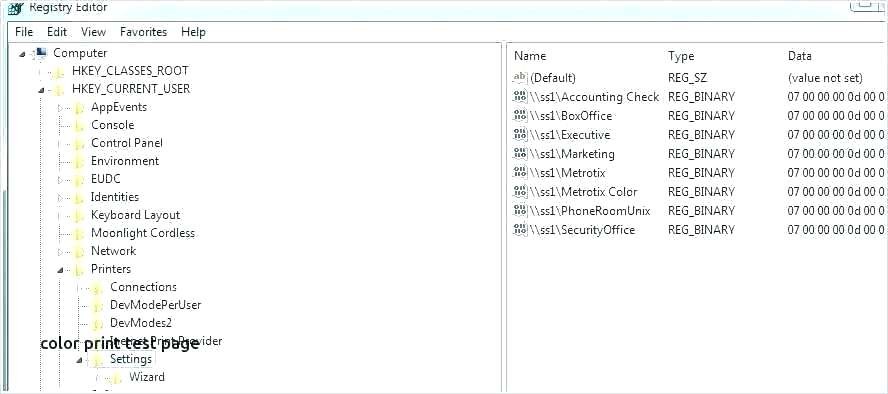The image size is (888, 394).
Task: Select the Computer icon at tree root
Action: 40,53
